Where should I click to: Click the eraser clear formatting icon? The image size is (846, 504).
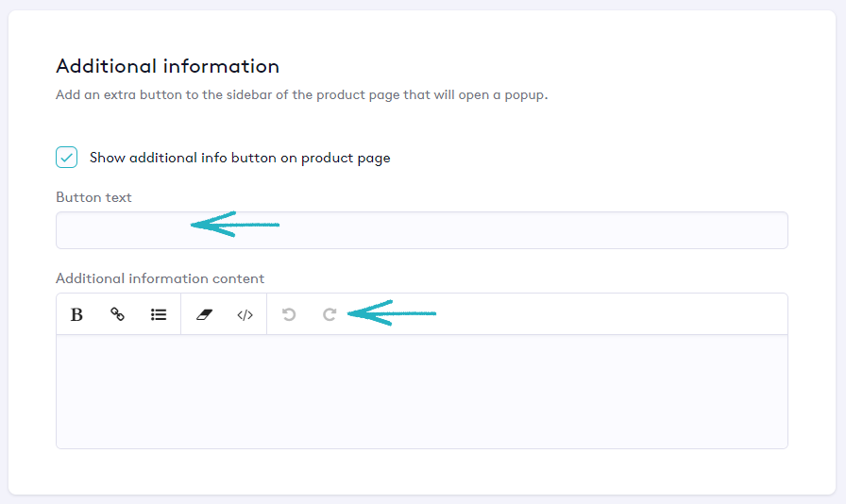point(205,314)
